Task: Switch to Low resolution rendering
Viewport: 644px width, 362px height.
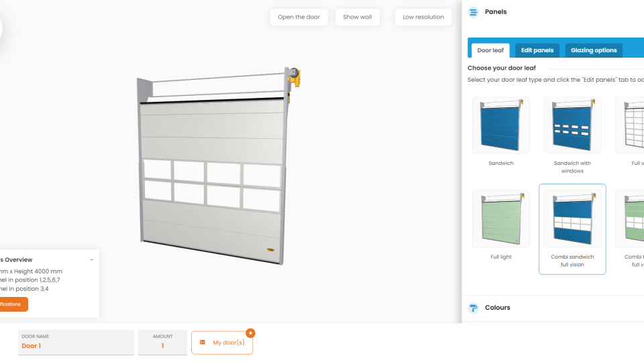Action: (423, 17)
